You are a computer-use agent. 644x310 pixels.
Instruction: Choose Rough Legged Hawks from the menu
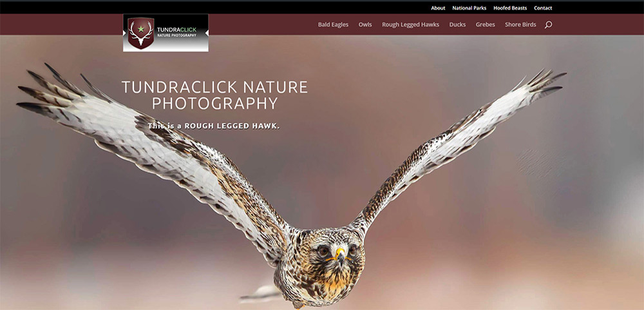coord(410,24)
